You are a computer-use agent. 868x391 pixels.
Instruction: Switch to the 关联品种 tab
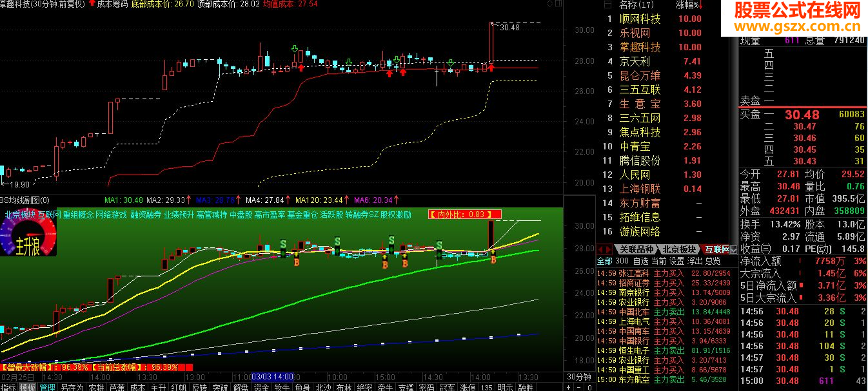point(636,249)
